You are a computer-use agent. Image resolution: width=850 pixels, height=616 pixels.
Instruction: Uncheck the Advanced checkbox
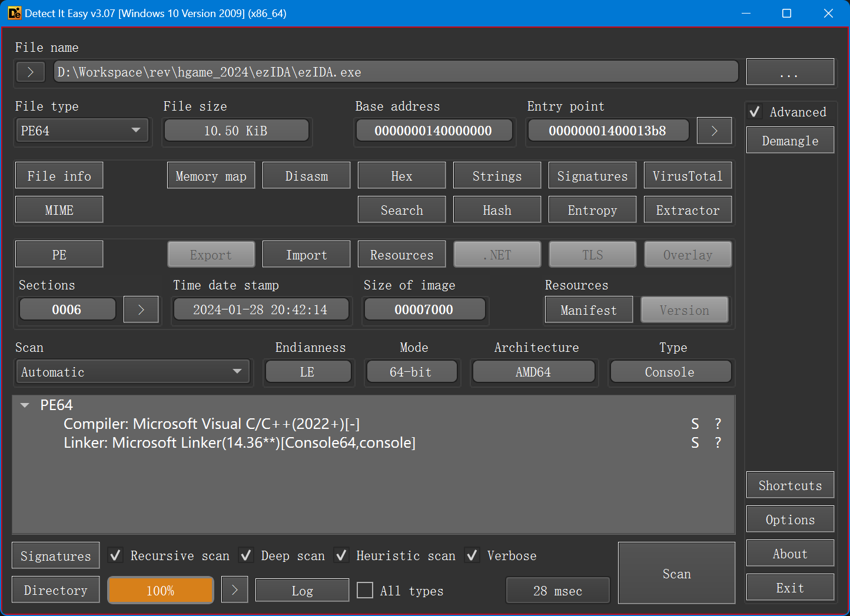755,112
